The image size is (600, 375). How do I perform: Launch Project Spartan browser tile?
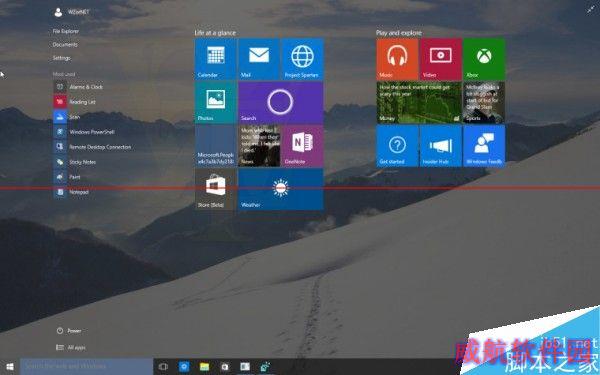click(302, 59)
